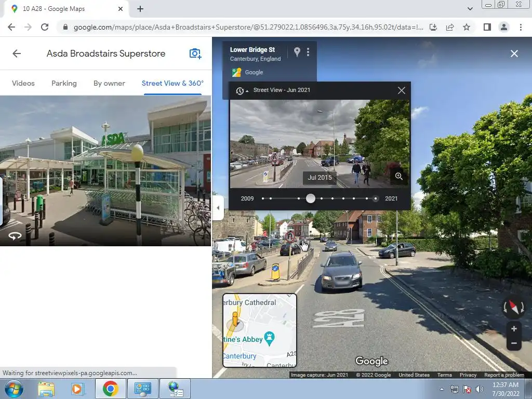Click the compass to reset heading

[514, 308]
